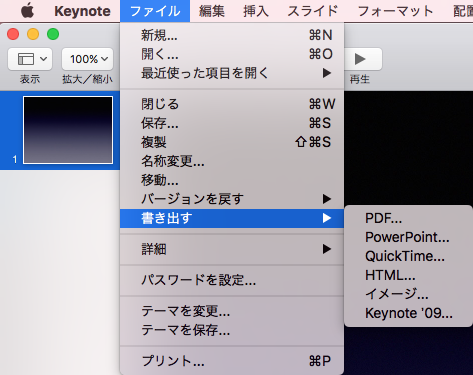This screenshot has width=473, height=375.
Task: Select 閉じる menu item
Action: click(232, 104)
